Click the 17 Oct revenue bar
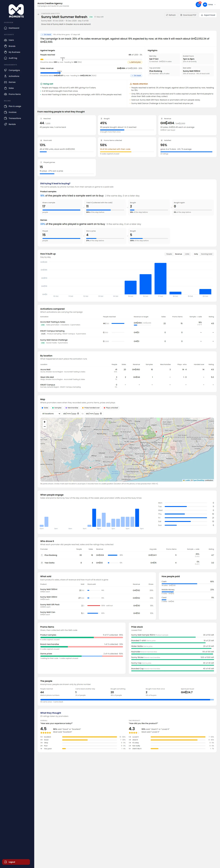 click(161, 278)
